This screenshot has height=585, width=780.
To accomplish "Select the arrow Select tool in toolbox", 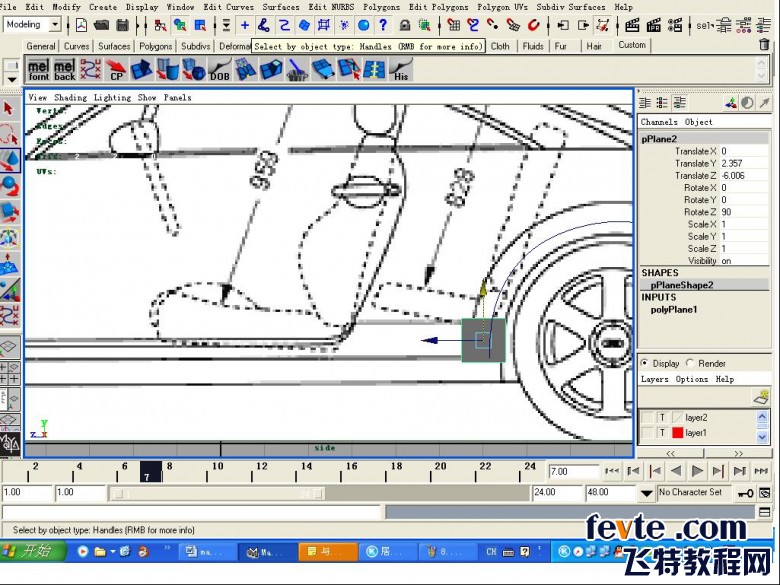I will [x=9, y=108].
